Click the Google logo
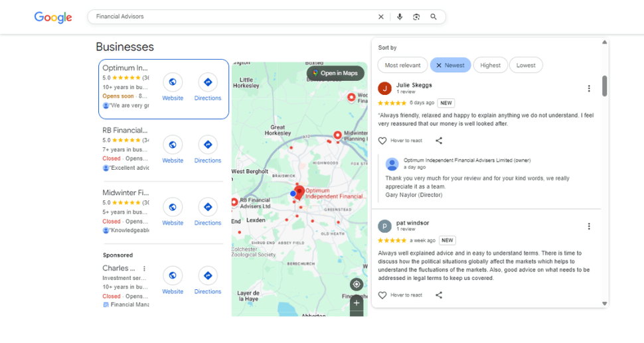 [x=53, y=17]
